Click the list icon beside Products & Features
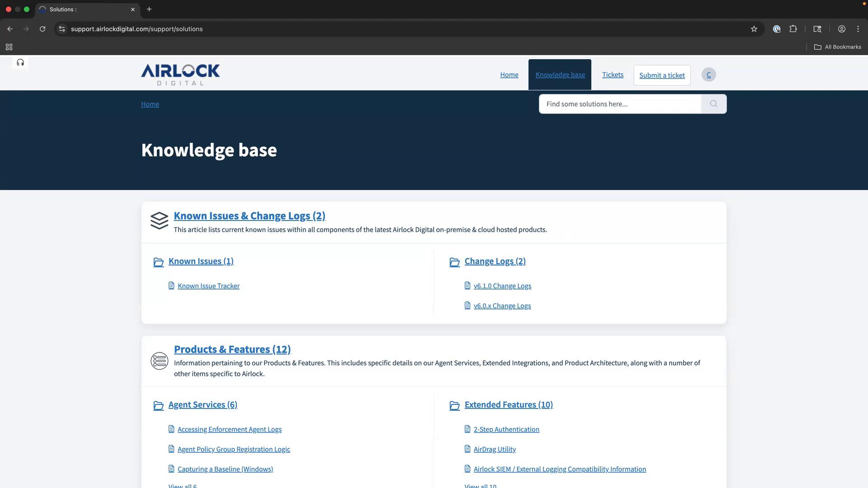 159,361
